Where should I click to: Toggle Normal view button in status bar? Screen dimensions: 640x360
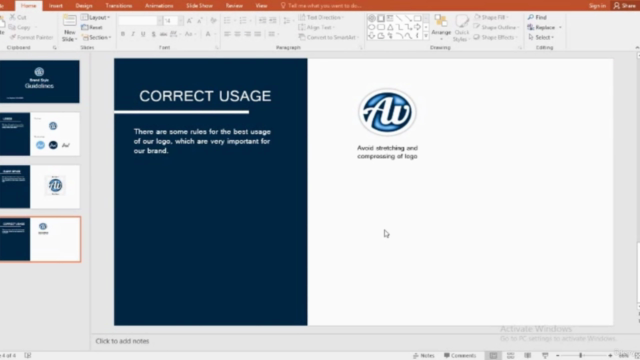click(x=493, y=356)
